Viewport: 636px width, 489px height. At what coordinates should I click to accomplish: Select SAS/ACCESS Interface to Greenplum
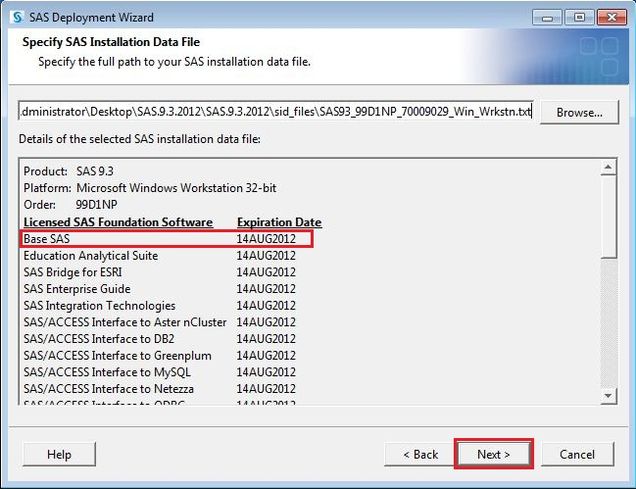(x=159, y=356)
